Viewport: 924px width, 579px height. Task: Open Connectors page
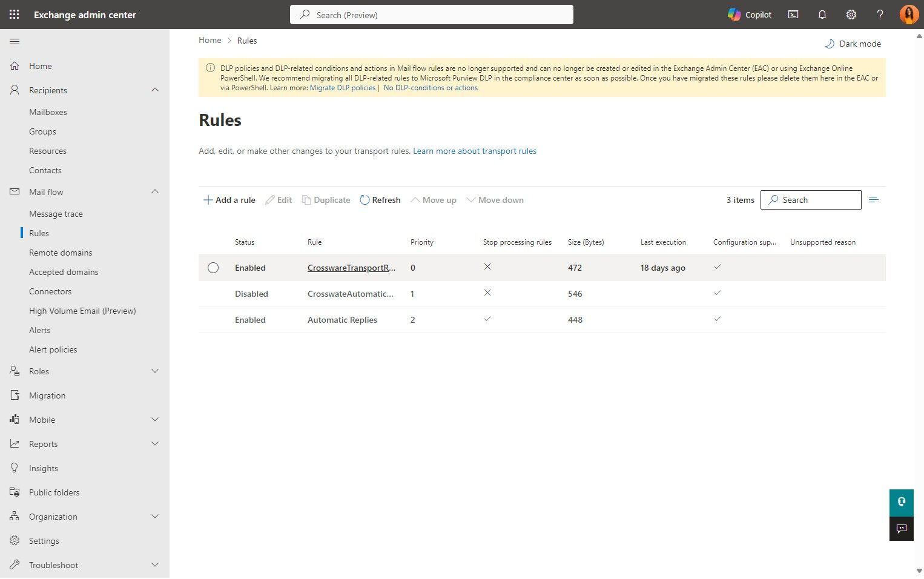50,291
